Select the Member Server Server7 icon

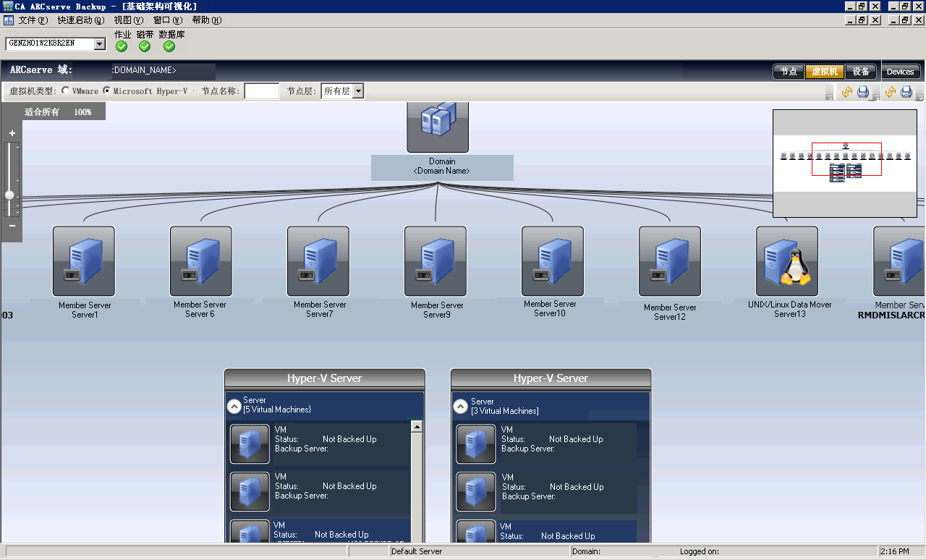pos(318,261)
